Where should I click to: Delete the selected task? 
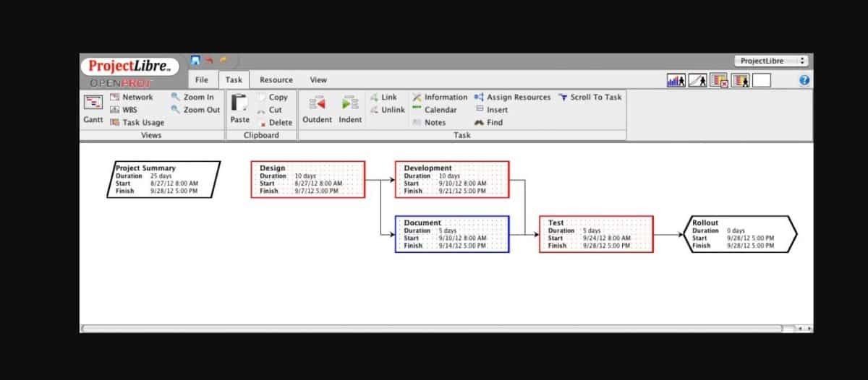[x=275, y=123]
